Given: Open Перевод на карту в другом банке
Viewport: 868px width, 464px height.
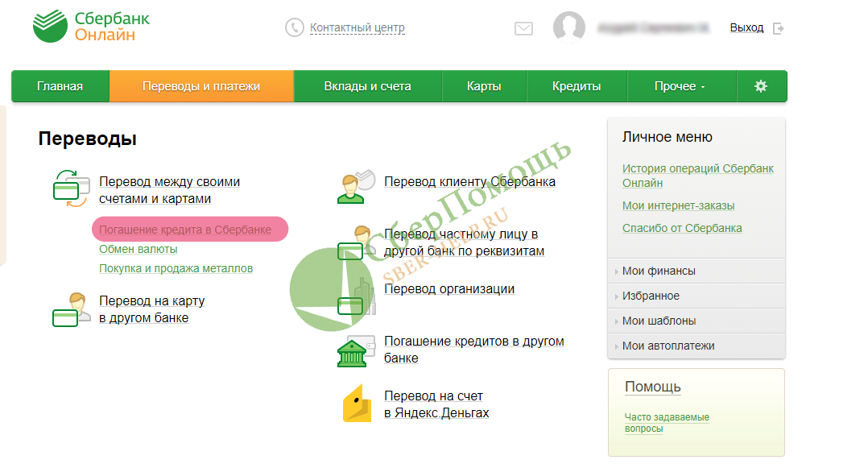Looking at the screenshot, I should click(151, 309).
